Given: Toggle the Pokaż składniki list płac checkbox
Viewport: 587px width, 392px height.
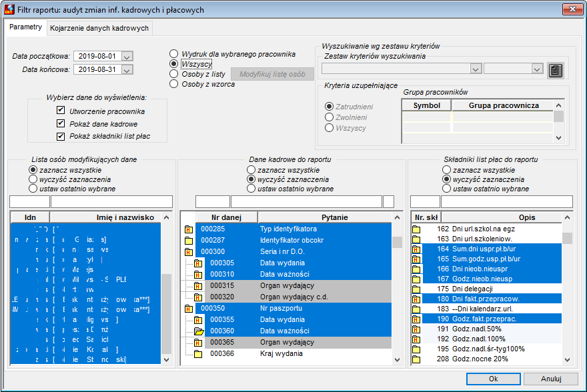Looking at the screenshot, I should coord(61,136).
